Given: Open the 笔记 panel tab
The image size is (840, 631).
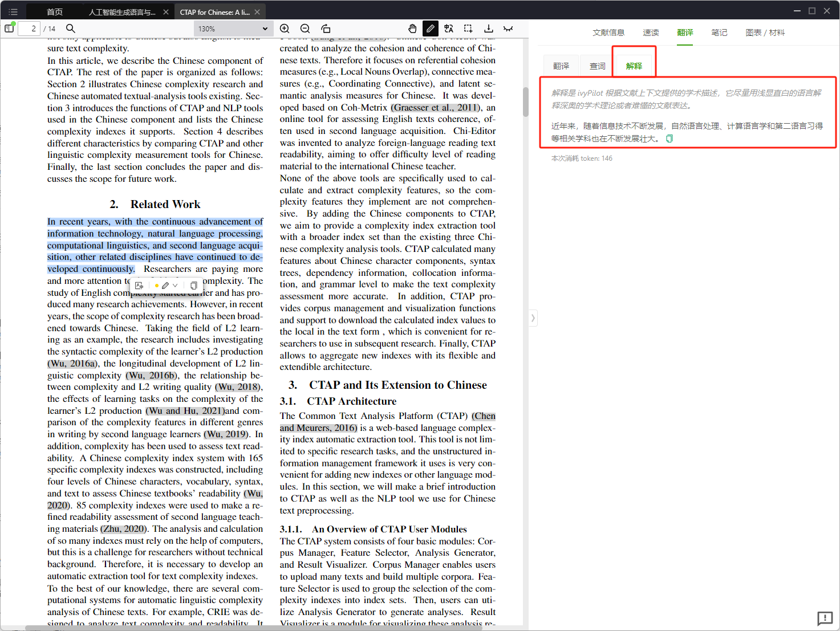Looking at the screenshot, I should click(719, 32).
